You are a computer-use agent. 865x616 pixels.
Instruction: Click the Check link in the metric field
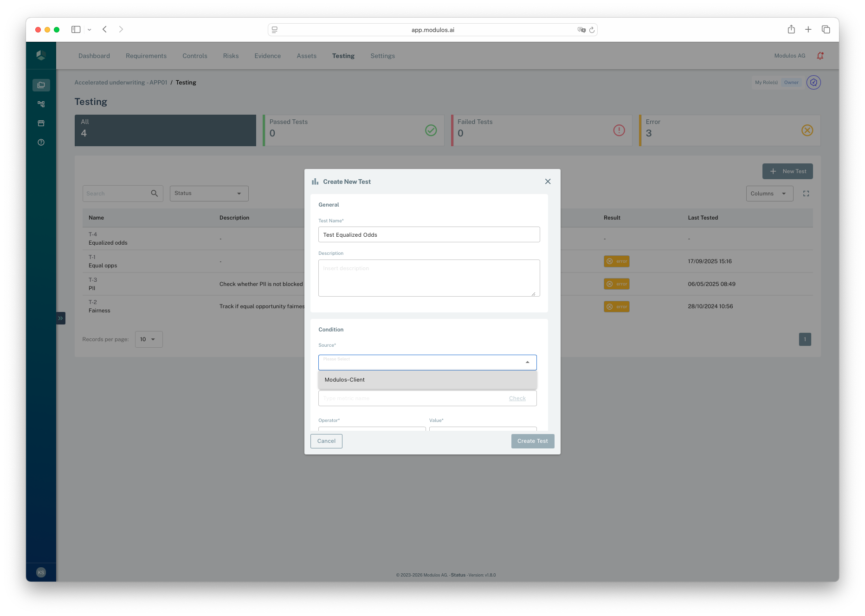click(517, 398)
